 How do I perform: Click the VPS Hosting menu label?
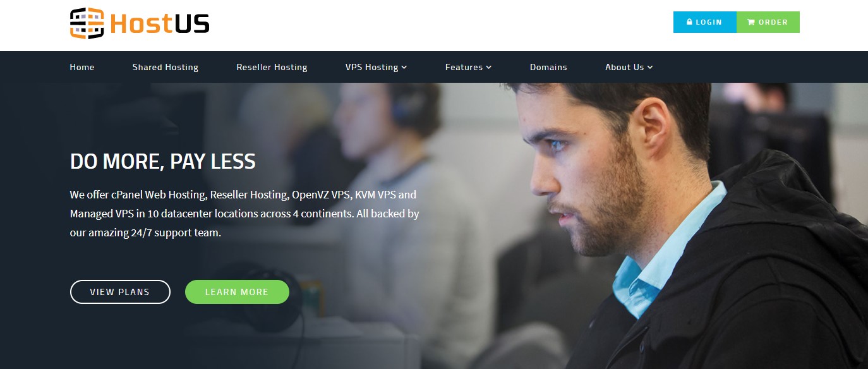pyautogui.click(x=372, y=67)
